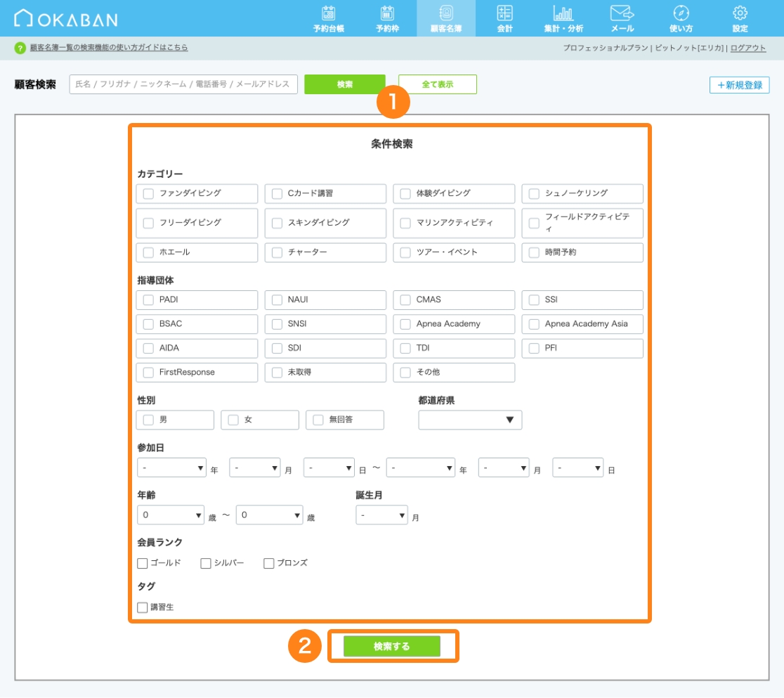Check the Cカード講習 category box
This screenshot has width=784, height=698.
click(277, 193)
